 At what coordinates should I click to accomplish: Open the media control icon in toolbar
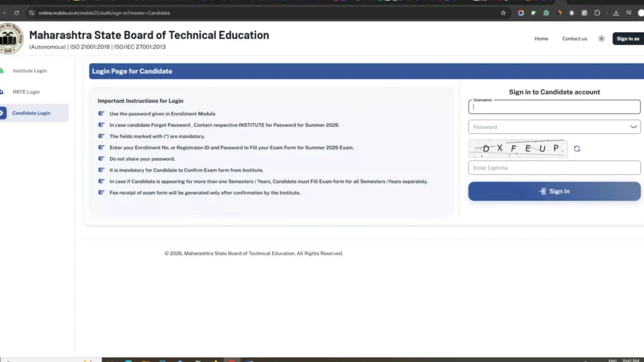[x=630, y=13]
